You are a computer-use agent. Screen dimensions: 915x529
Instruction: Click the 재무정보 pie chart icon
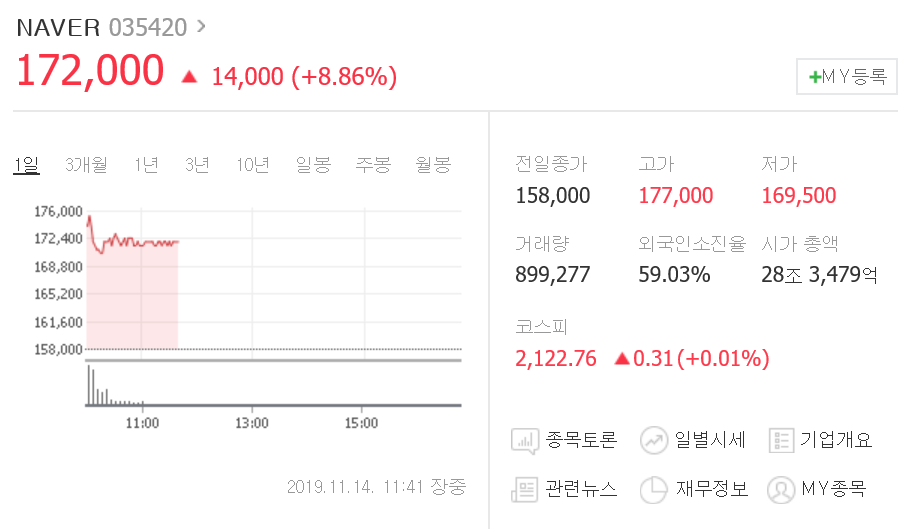(654, 489)
